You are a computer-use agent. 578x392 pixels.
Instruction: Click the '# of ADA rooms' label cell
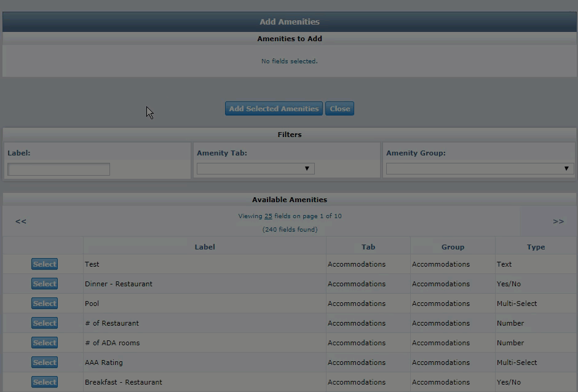coord(205,343)
